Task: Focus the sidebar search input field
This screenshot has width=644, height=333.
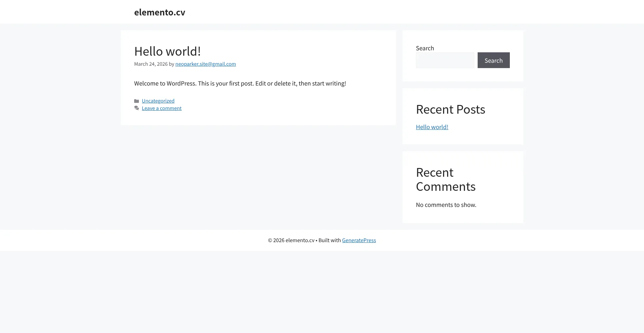Action: click(445, 60)
